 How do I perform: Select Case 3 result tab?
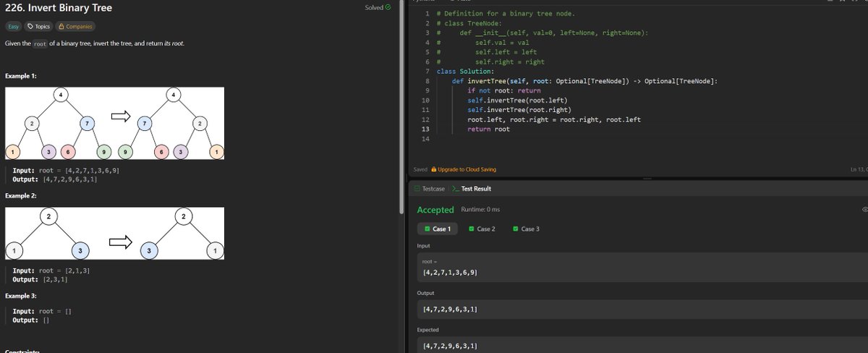point(526,229)
